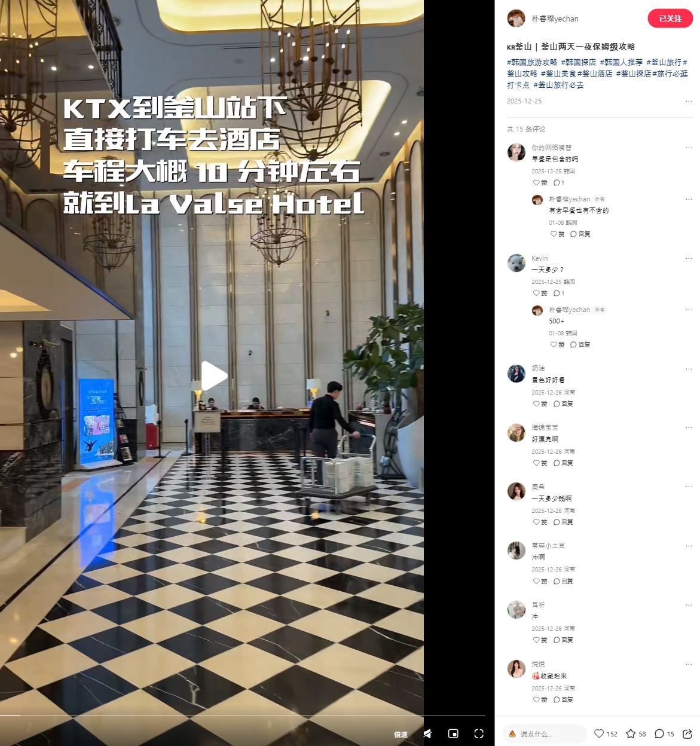700x746 pixels.
Task: Open the #韩国旅游攻略 hashtag link
Action: pyautogui.click(x=532, y=62)
